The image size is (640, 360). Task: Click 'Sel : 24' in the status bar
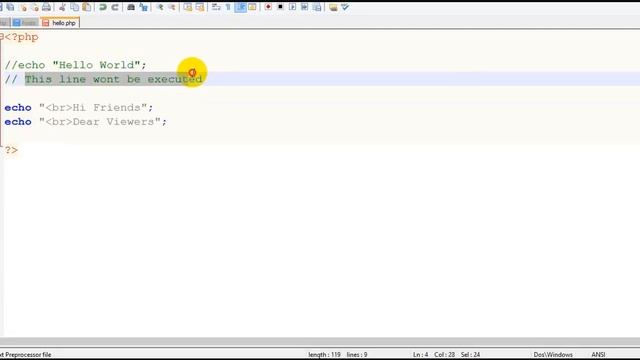(471, 355)
